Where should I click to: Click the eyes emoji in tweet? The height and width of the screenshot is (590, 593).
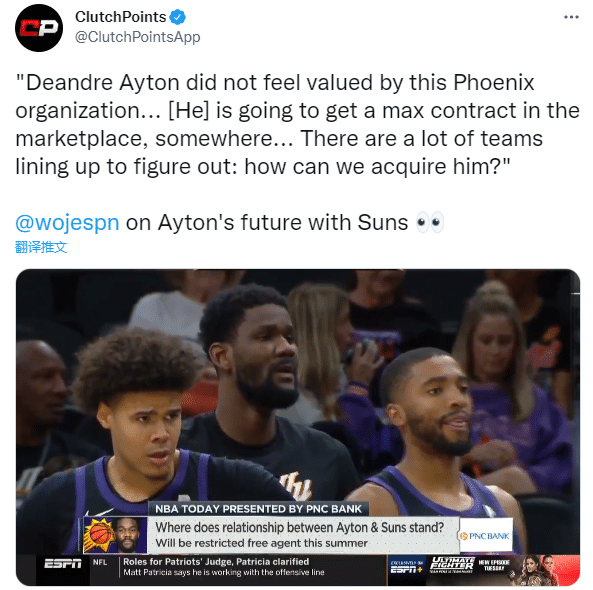430,222
